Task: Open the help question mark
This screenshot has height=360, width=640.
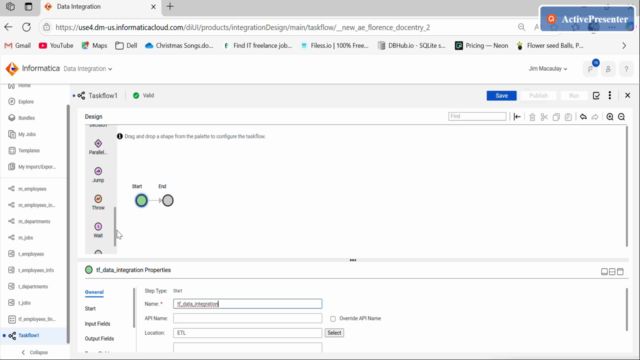Action: (x=626, y=69)
